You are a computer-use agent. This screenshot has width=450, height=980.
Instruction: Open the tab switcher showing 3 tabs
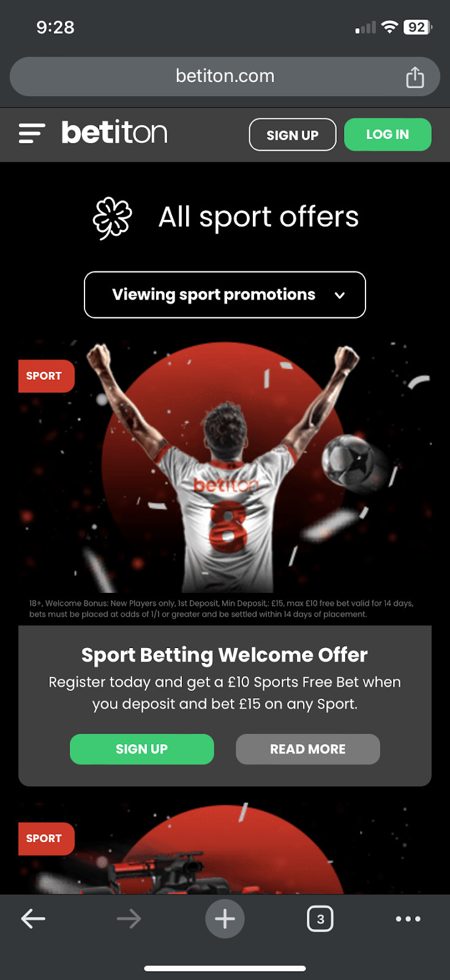pyautogui.click(x=320, y=918)
